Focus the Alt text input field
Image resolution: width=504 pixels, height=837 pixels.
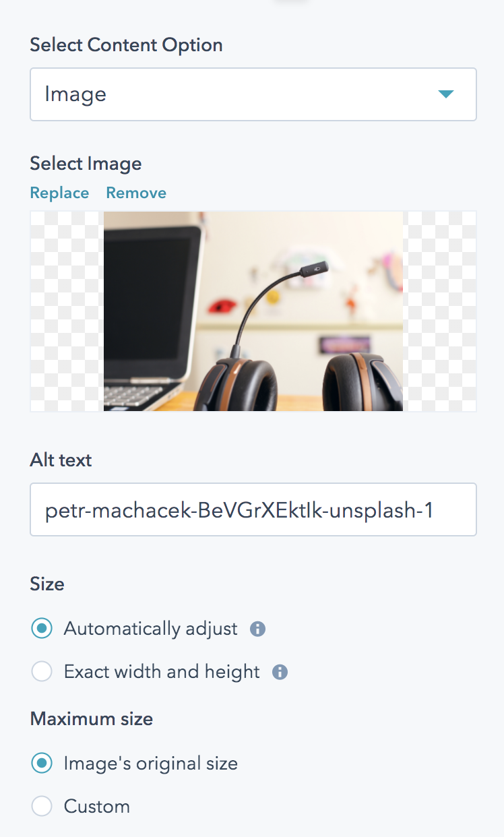pyautogui.click(x=253, y=509)
